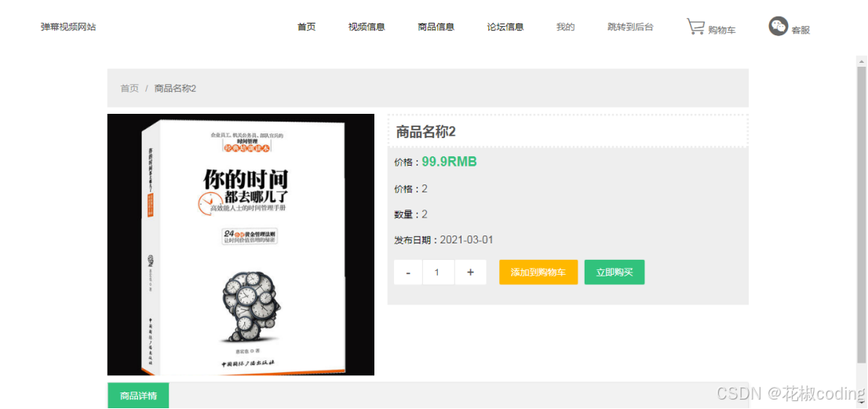Click the 价格：2 text
Image resolution: width=868 pixels, height=409 pixels.
pos(410,188)
